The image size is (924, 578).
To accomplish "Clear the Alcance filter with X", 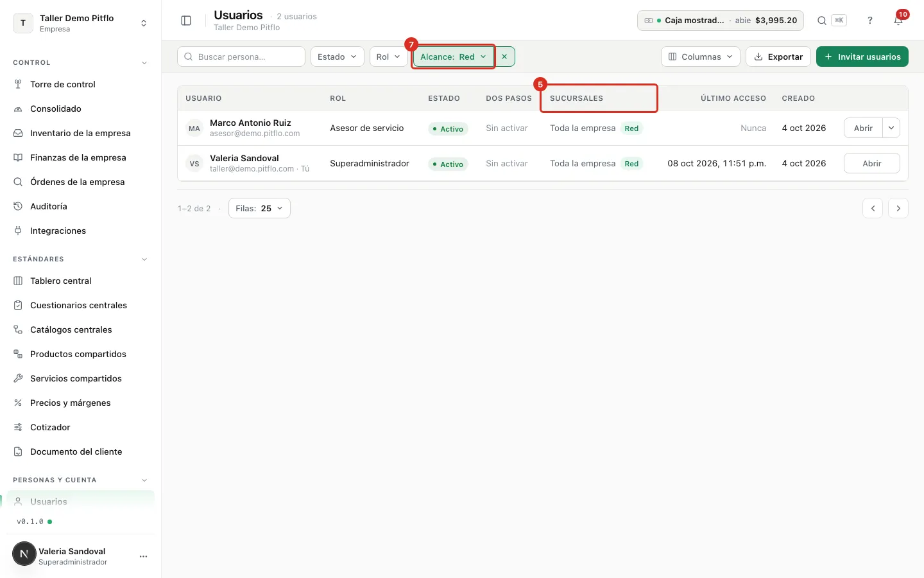I will pos(504,57).
